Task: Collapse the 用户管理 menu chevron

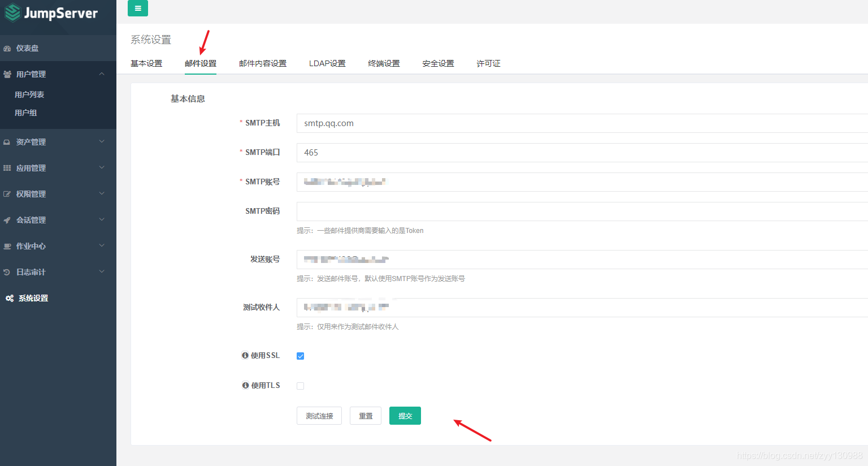Action: [x=102, y=74]
